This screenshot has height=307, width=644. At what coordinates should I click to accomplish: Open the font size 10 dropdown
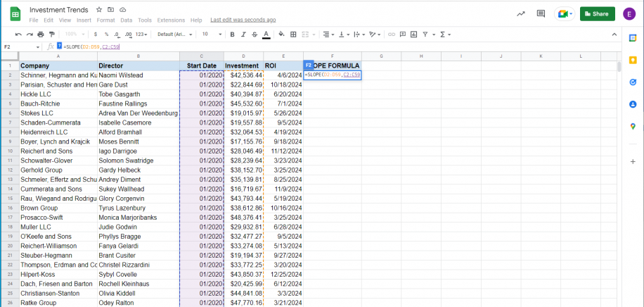(212, 35)
